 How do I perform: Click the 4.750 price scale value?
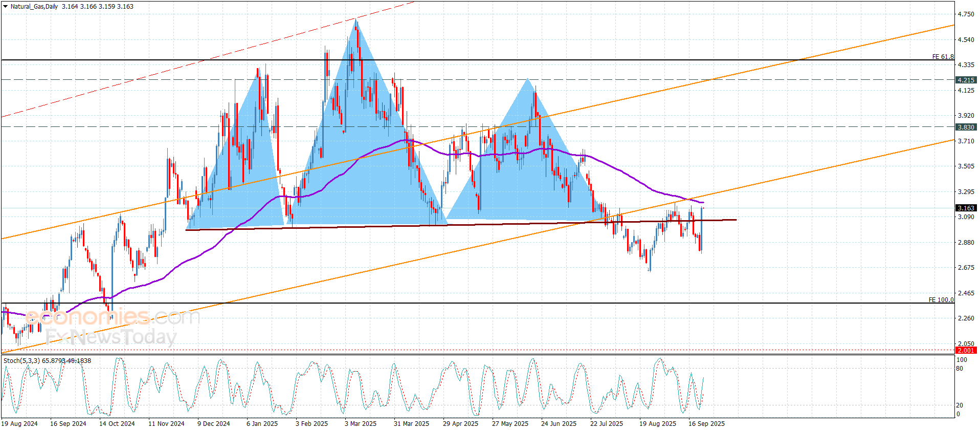(966, 14)
